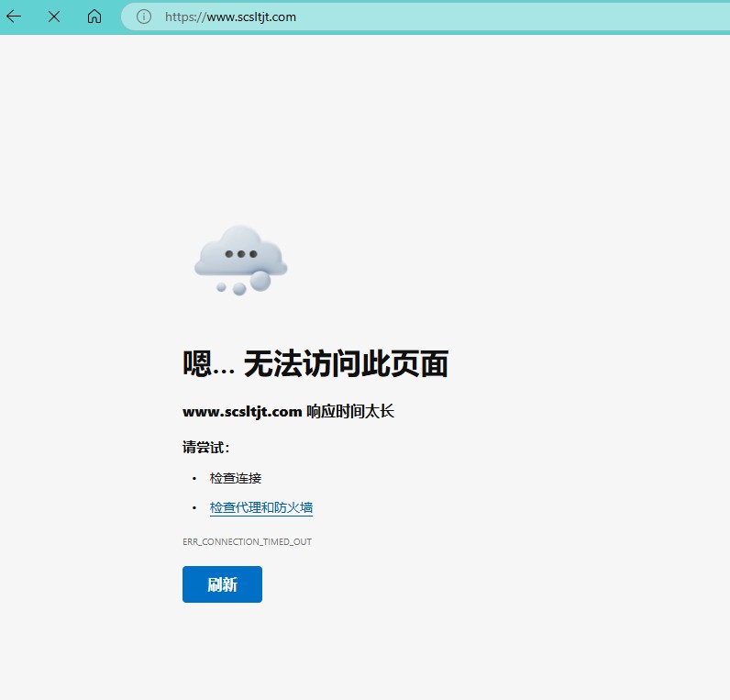Open the 检查代理和防火墙 link
730x700 pixels.
click(x=261, y=507)
